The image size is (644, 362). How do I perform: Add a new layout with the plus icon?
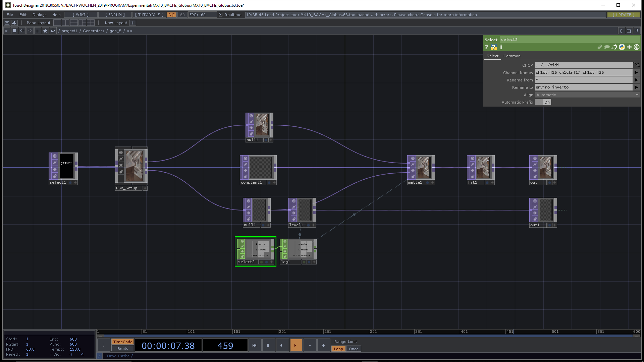pos(132,23)
